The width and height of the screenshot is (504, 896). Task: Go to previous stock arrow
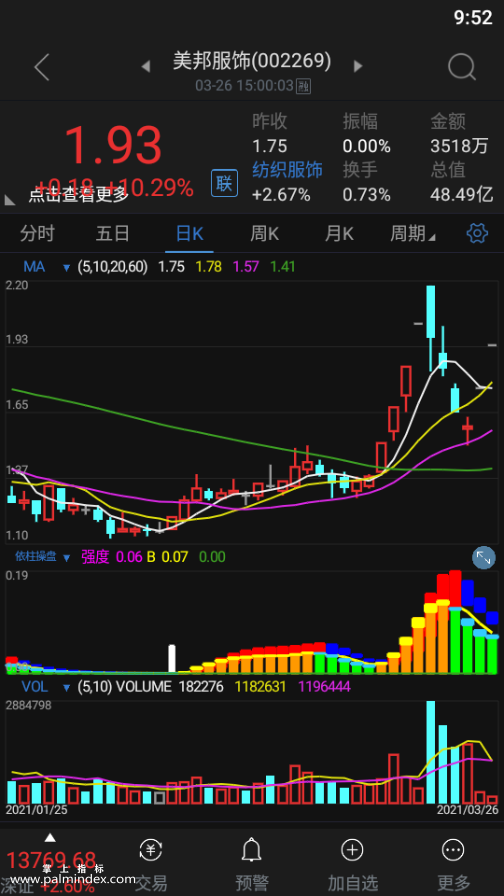146,67
